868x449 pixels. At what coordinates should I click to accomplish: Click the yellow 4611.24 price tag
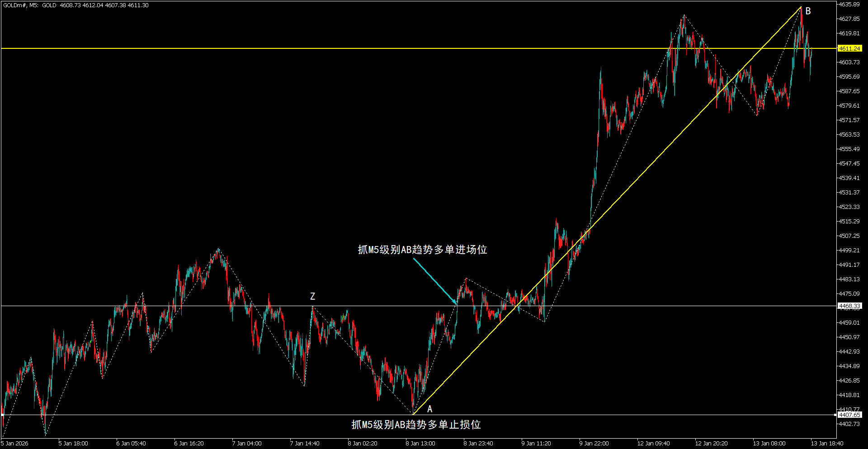(849, 48)
